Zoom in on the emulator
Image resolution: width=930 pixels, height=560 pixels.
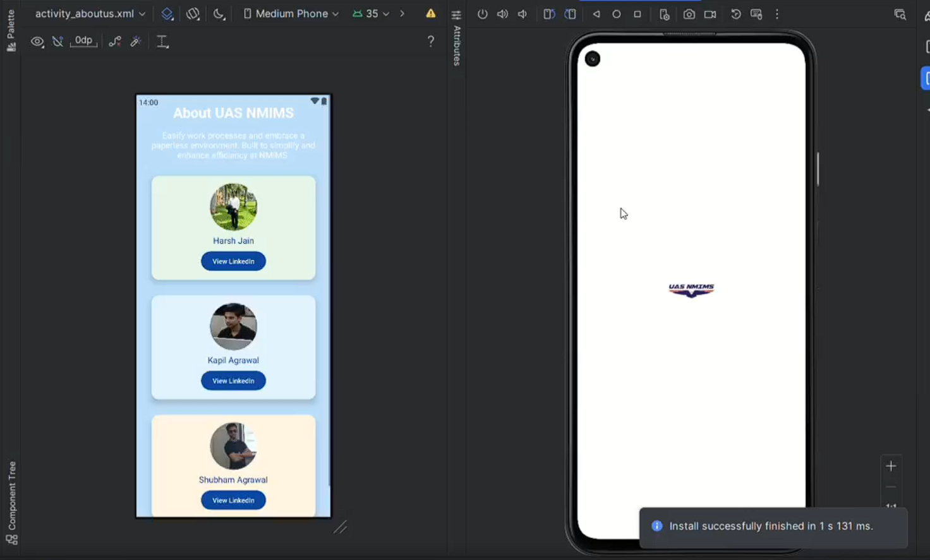click(891, 466)
